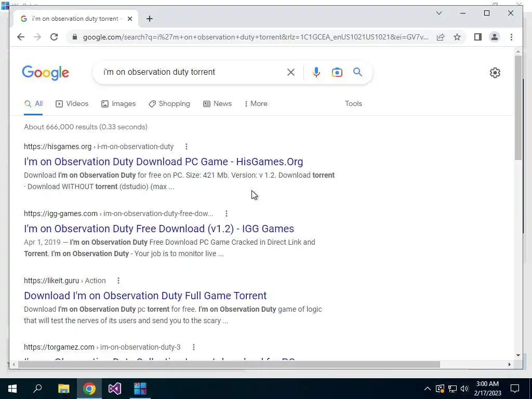Open Windows notification center
This screenshot has width=532, height=399.
click(x=515, y=389)
